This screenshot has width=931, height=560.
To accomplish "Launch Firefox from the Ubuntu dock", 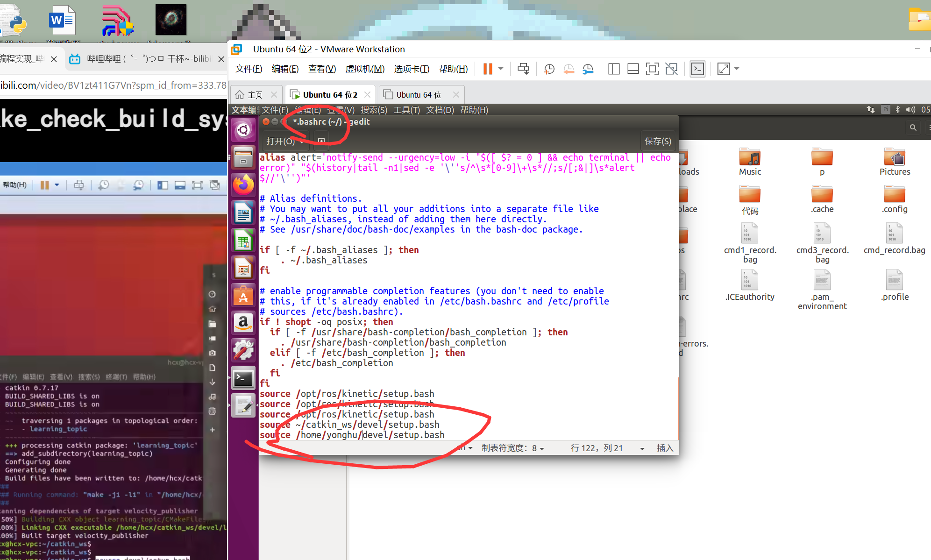I will click(x=243, y=185).
